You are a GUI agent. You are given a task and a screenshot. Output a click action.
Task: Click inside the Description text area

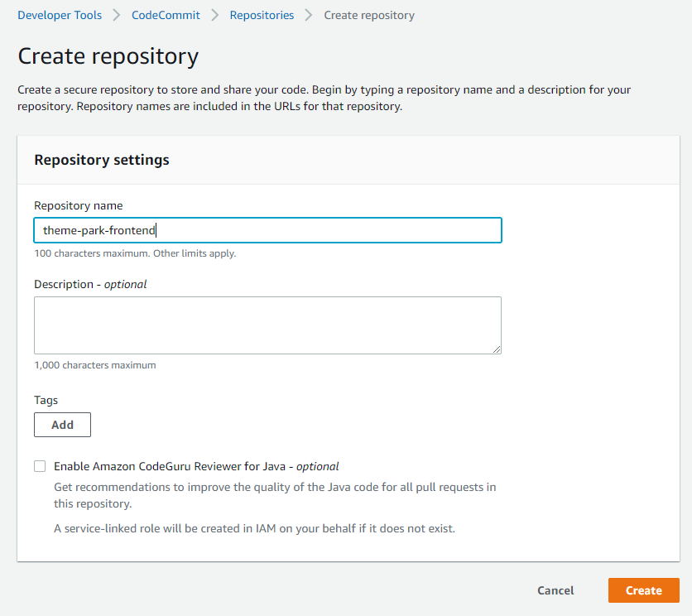267,325
